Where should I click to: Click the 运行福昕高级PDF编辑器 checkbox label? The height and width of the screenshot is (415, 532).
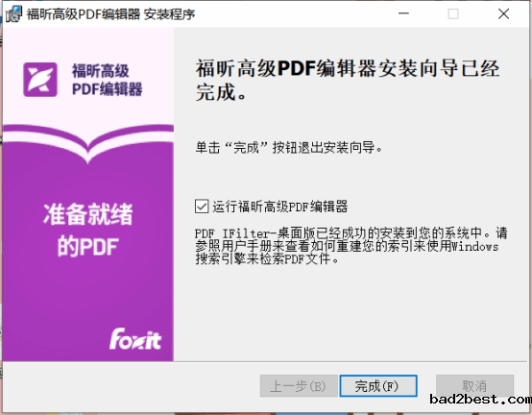pyautogui.click(x=279, y=207)
